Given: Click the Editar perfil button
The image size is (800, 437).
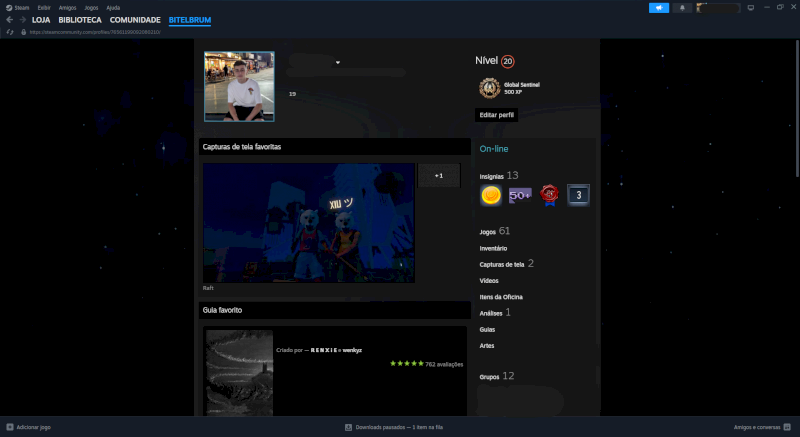Looking at the screenshot, I should 496,115.
